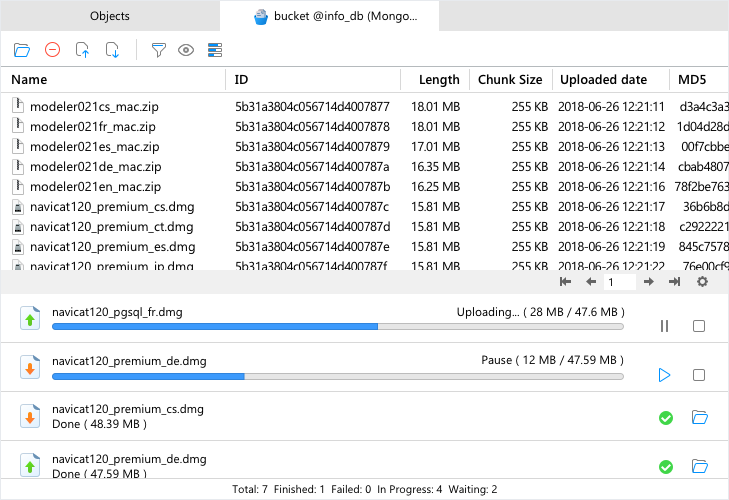The height and width of the screenshot is (500, 729).
Task: Go to last page arrow
Action: (x=675, y=281)
